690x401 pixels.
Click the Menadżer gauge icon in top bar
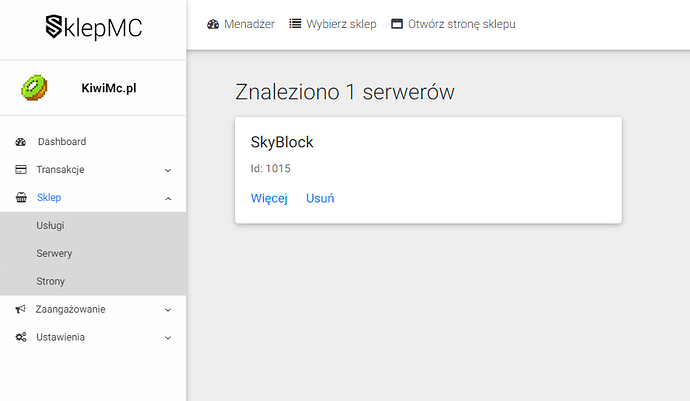213,24
